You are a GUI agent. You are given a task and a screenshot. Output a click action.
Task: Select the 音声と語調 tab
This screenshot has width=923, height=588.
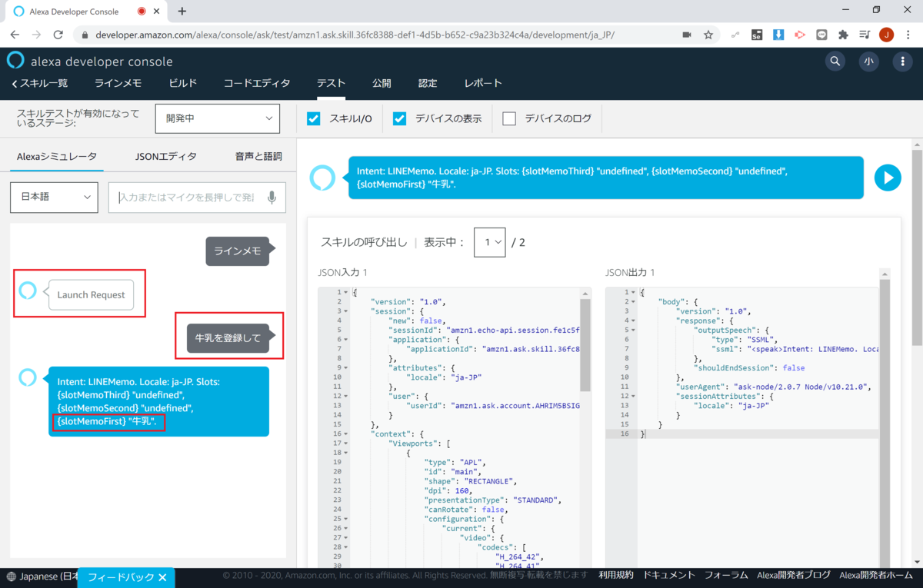[x=258, y=156]
